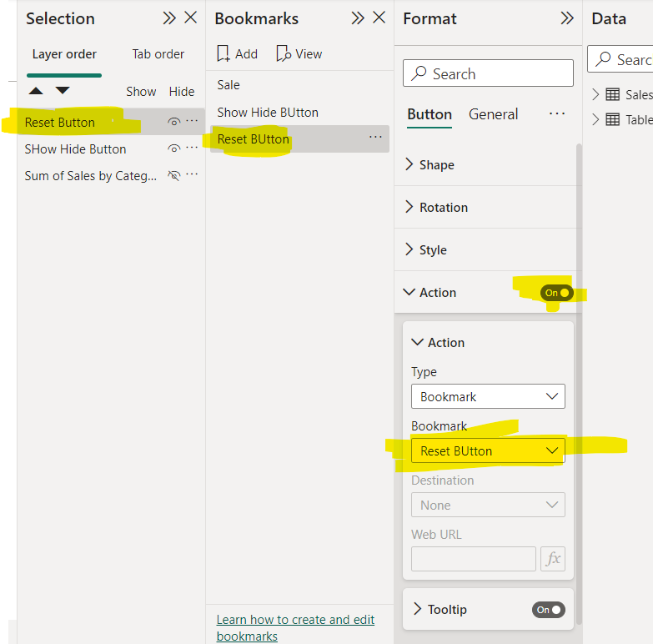
Task: Open more options for Reset Button layer
Action: click(x=192, y=121)
